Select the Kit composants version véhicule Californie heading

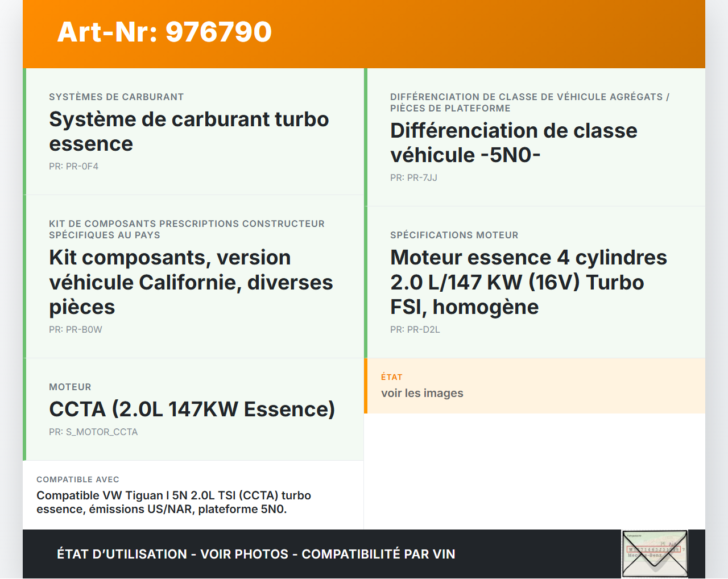pos(191,282)
